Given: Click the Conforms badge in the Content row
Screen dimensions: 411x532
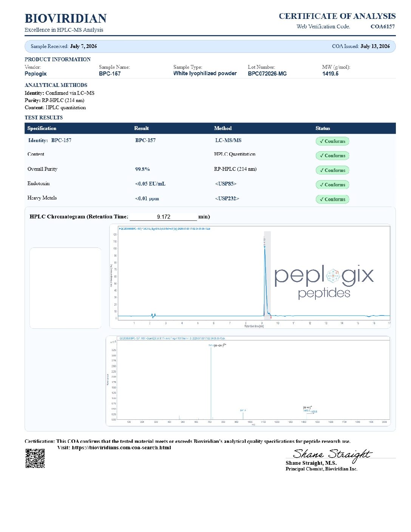Looking at the screenshot, I should 332,156.
